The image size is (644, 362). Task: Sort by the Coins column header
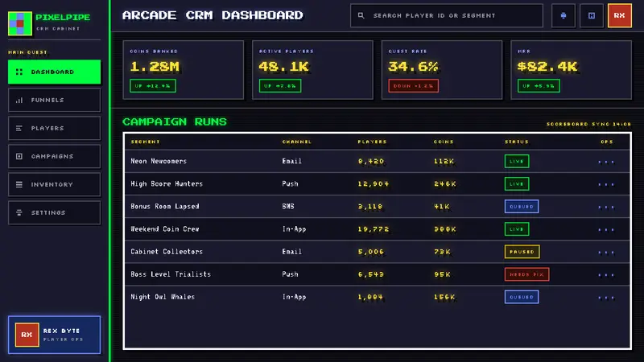pos(444,142)
